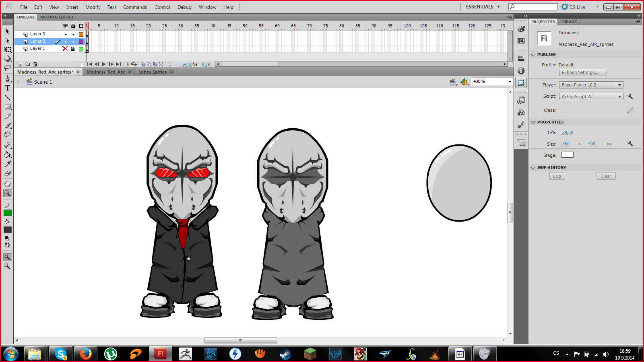This screenshot has width=644, height=362.
Task: Click the Edit Symbols icon
Action: (x=464, y=82)
